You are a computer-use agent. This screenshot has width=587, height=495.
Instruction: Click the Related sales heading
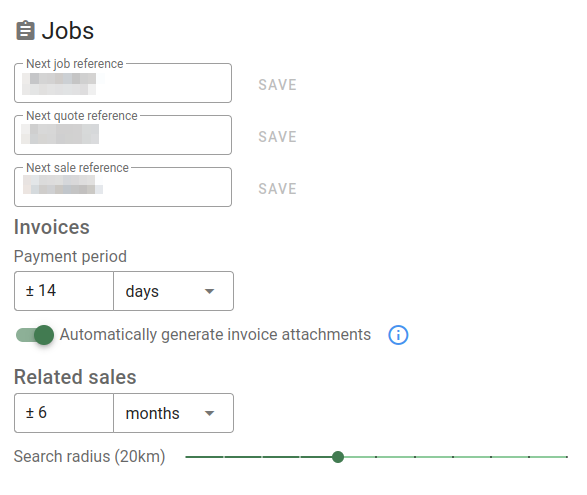pyautogui.click(x=75, y=377)
